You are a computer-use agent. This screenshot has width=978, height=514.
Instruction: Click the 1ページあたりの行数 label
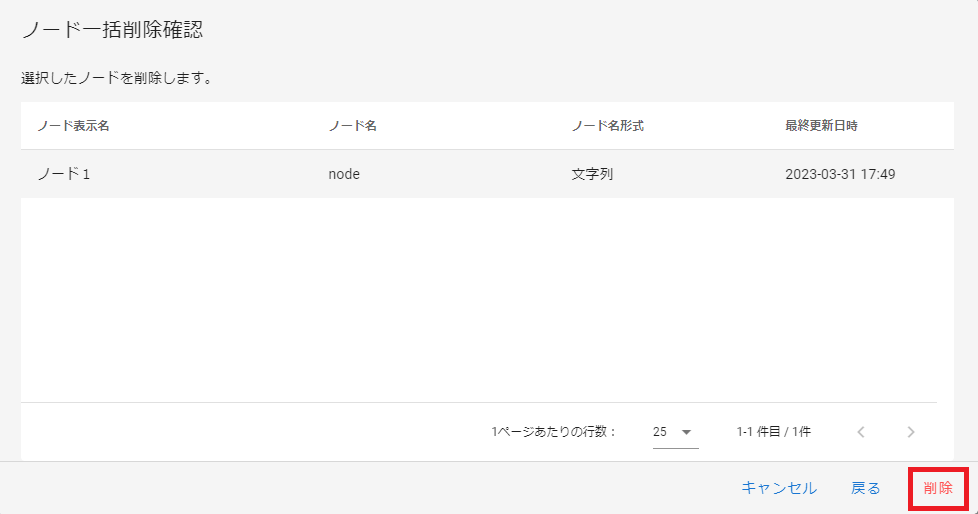coord(553,432)
